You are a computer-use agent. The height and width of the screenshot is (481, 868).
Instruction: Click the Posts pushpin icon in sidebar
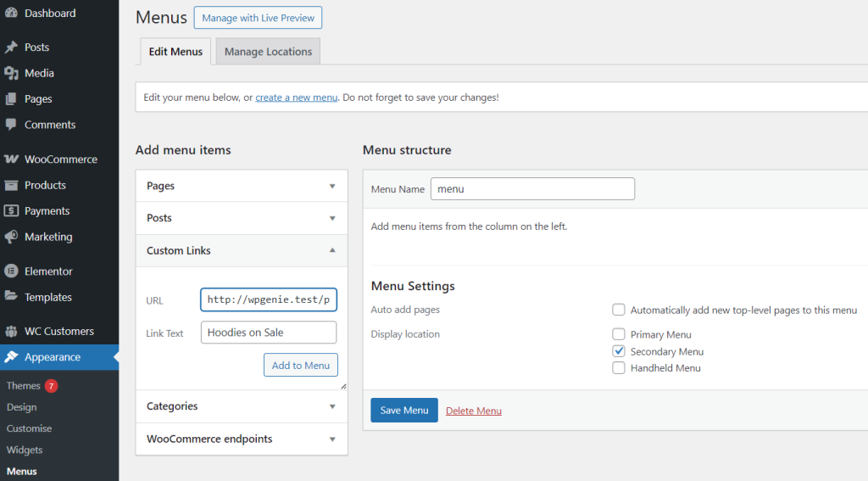11,48
